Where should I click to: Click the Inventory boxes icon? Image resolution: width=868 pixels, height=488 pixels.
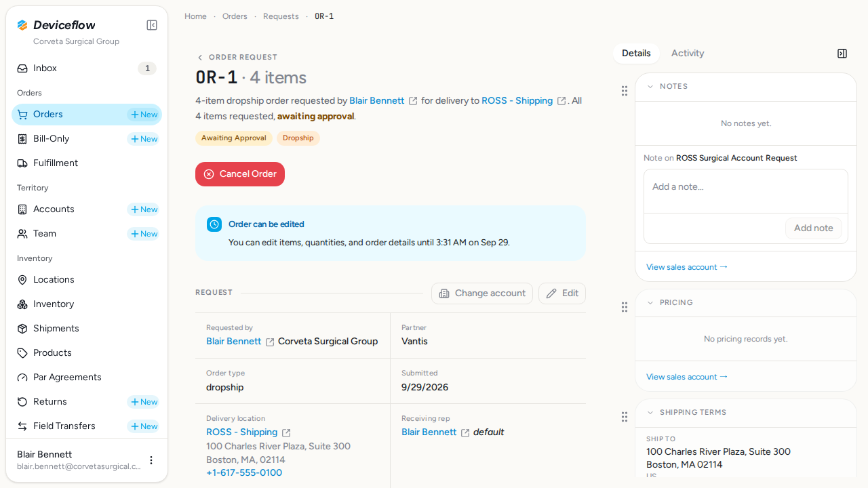[22, 304]
